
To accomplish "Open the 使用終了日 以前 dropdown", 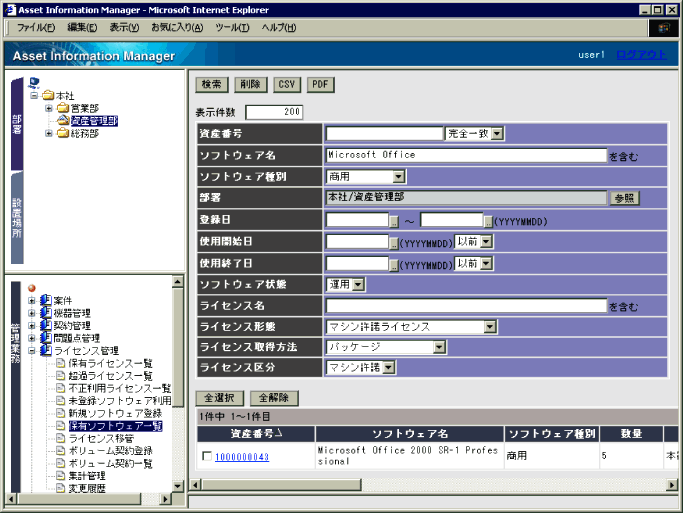I will (x=487, y=263).
